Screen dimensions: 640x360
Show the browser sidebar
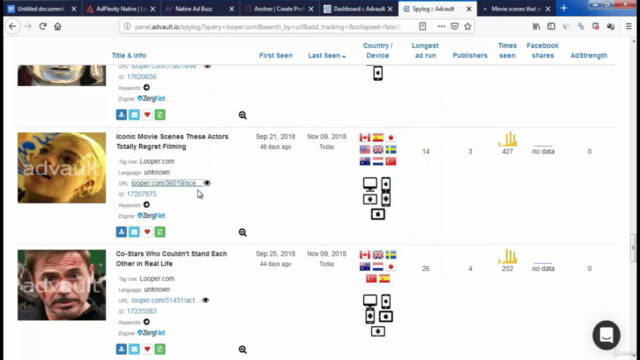(551, 27)
